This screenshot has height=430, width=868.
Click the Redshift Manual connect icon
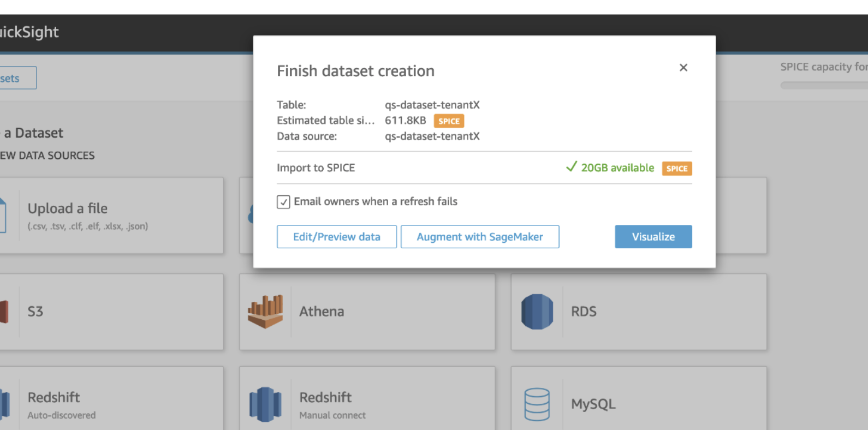(265, 404)
